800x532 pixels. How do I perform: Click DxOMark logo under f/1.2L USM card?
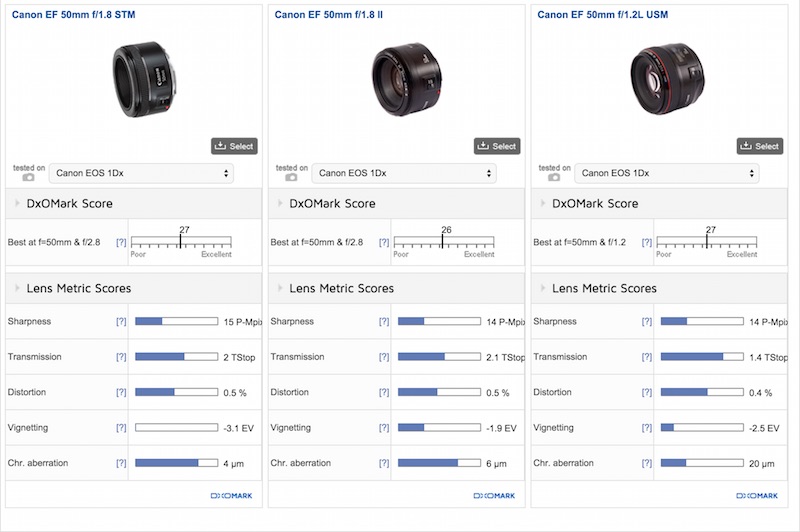[x=757, y=496]
